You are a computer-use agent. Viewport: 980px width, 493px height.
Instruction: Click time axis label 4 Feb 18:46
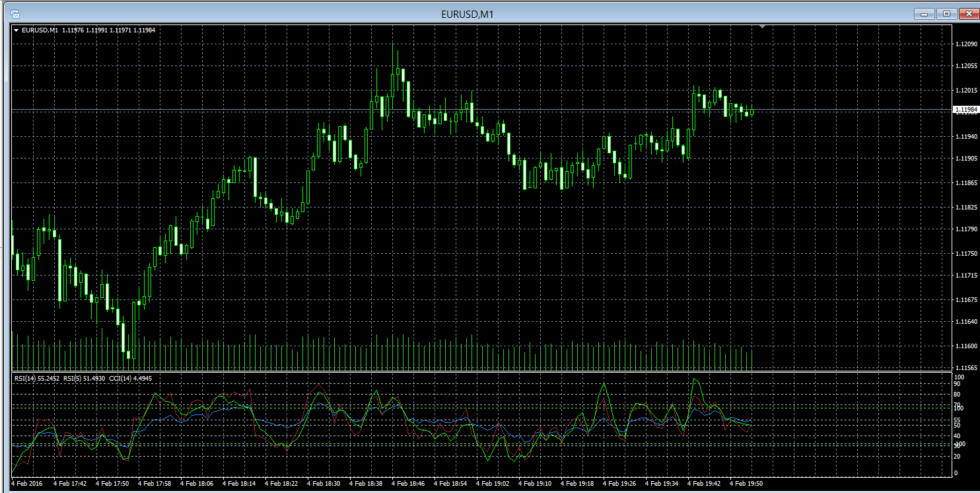point(409,484)
